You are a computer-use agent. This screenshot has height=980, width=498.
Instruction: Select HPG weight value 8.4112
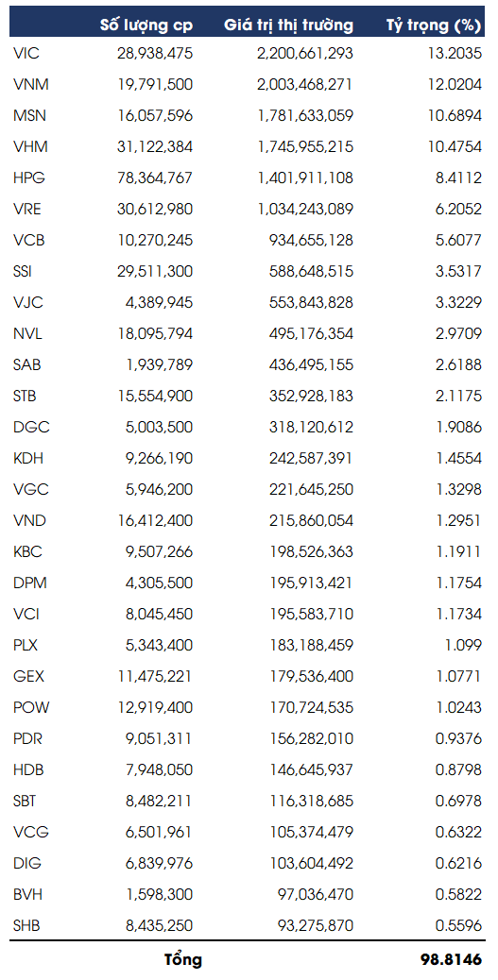coord(459,178)
